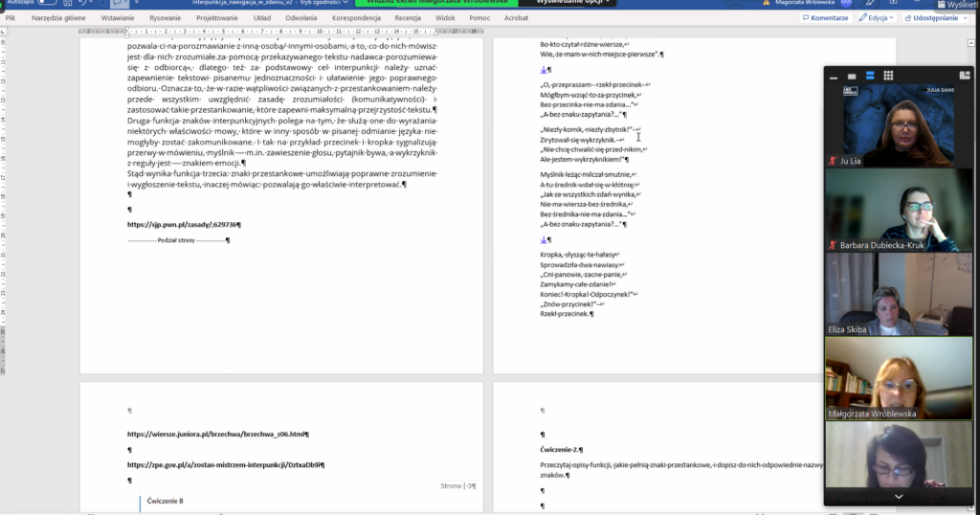The height and width of the screenshot is (515, 980).
Task: Open the sjp.pwn.pl zasady link
Action: pos(182,225)
